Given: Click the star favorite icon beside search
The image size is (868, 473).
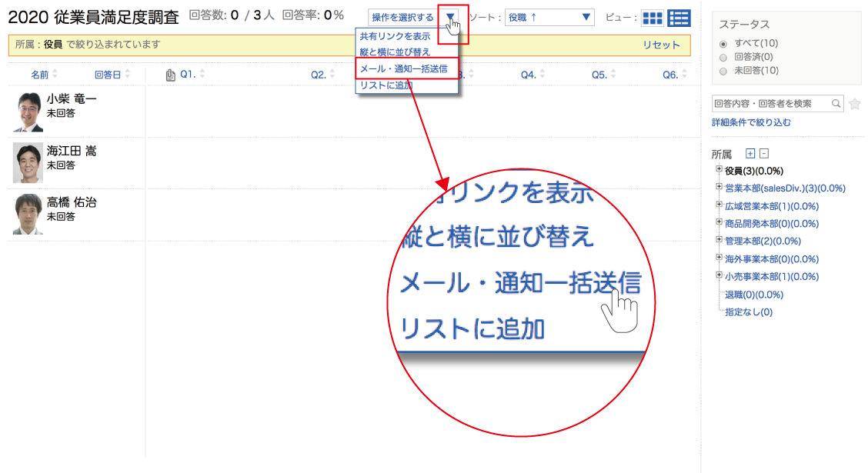Looking at the screenshot, I should click(854, 104).
